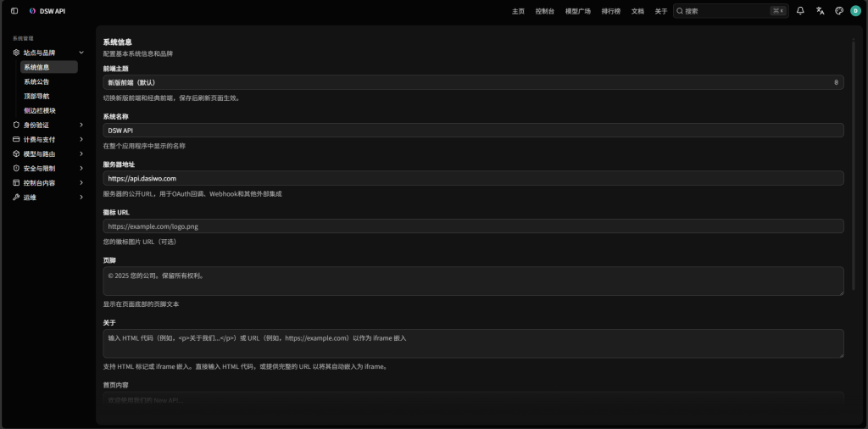
Task: Expand the 模型与路由 sidebar group
Action: tap(48, 154)
